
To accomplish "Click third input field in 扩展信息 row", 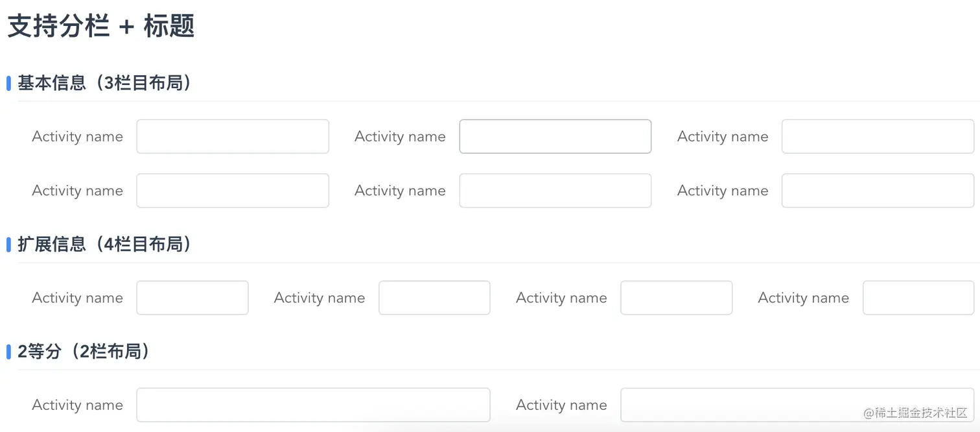I will coord(676,298).
